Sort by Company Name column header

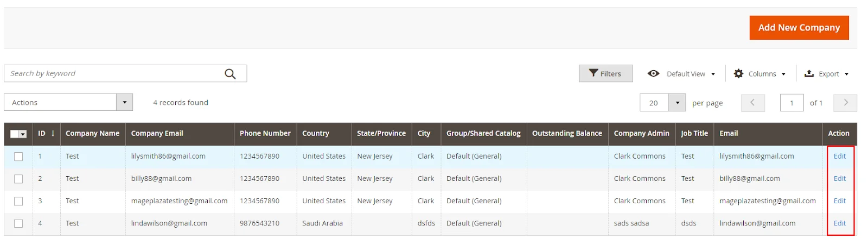tap(92, 133)
